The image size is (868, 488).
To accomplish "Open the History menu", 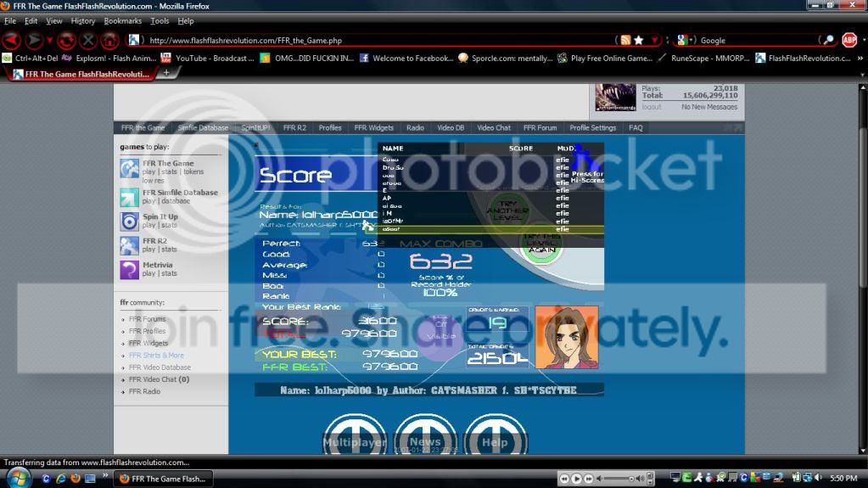I will [83, 20].
